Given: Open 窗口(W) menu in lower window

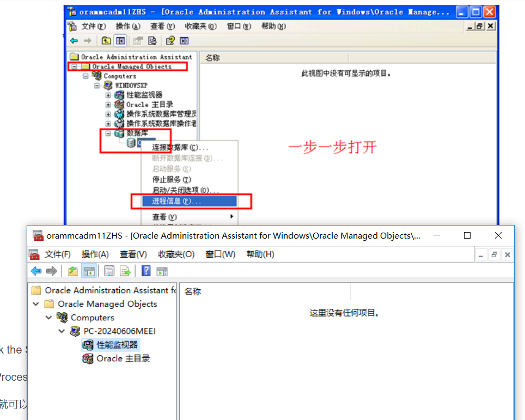Looking at the screenshot, I should pyautogui.click(x=221, y=254).
